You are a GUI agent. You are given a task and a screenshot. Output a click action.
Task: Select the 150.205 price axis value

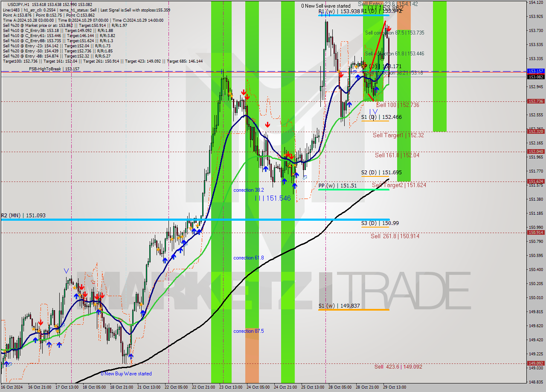pos(536,283)
